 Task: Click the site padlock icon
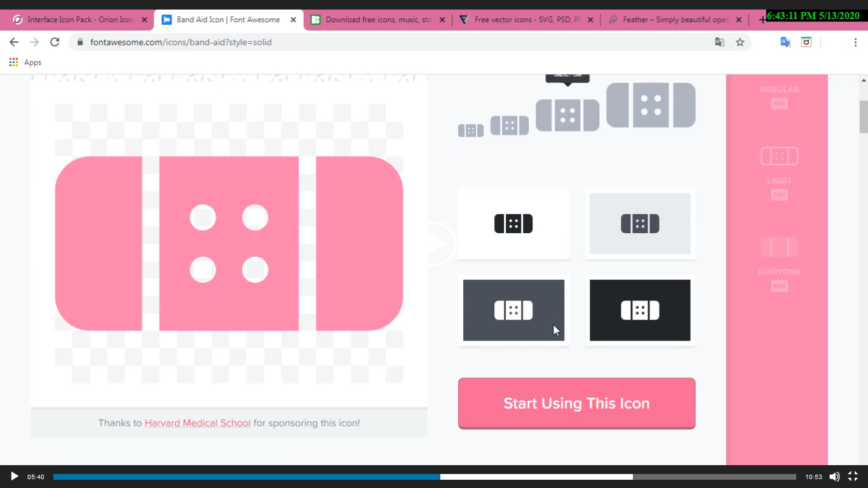80,42
